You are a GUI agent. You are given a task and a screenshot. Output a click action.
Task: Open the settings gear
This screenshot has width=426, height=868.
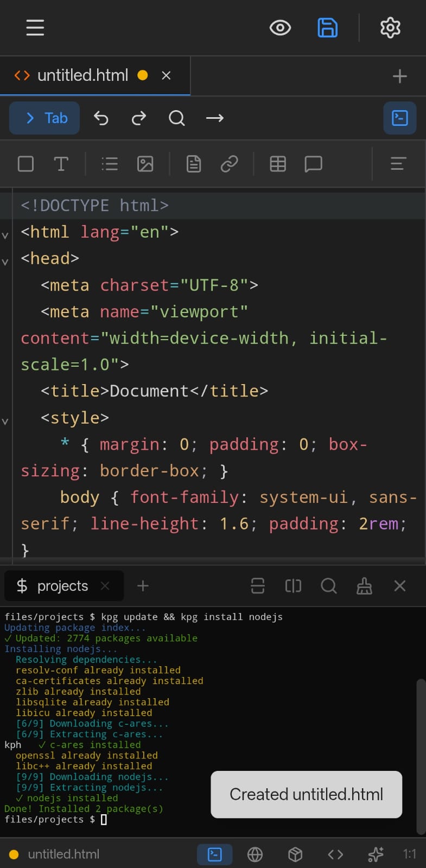click(390, 28)
